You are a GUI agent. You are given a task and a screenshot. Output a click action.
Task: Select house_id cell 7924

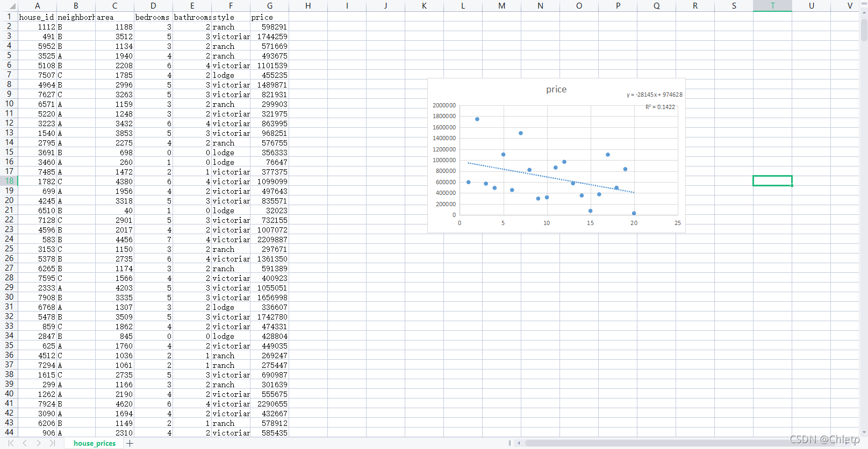pyautogui.click(x=37, y=404)
